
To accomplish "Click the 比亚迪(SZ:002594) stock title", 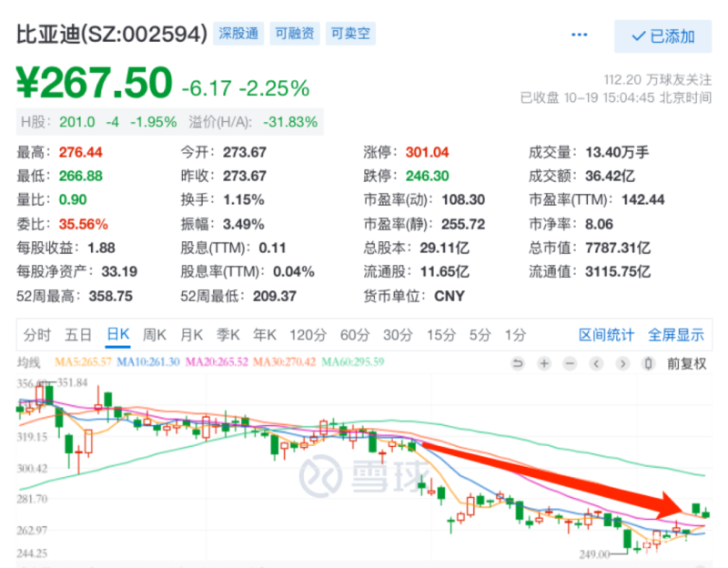I will pyautogui.click(x=112, y=34).
